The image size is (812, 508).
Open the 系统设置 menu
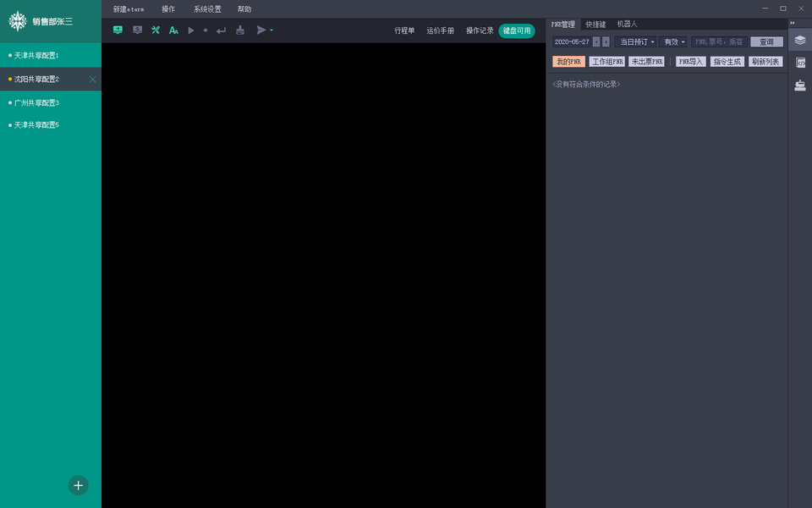(x=207, y=9)
